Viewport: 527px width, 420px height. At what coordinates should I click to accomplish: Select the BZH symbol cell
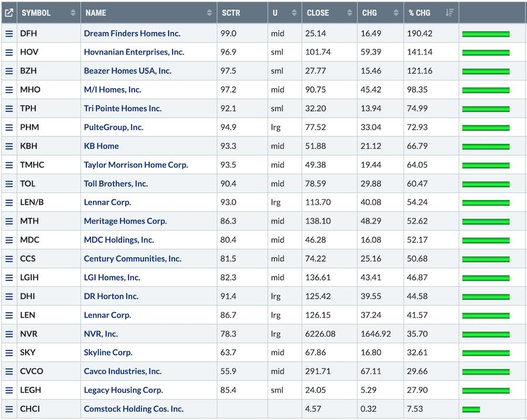[x=29, y=71]
